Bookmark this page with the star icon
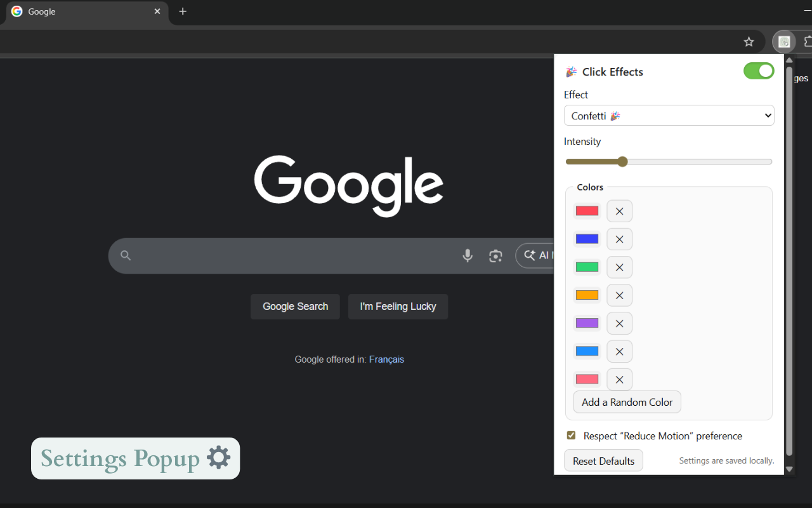 749,42
